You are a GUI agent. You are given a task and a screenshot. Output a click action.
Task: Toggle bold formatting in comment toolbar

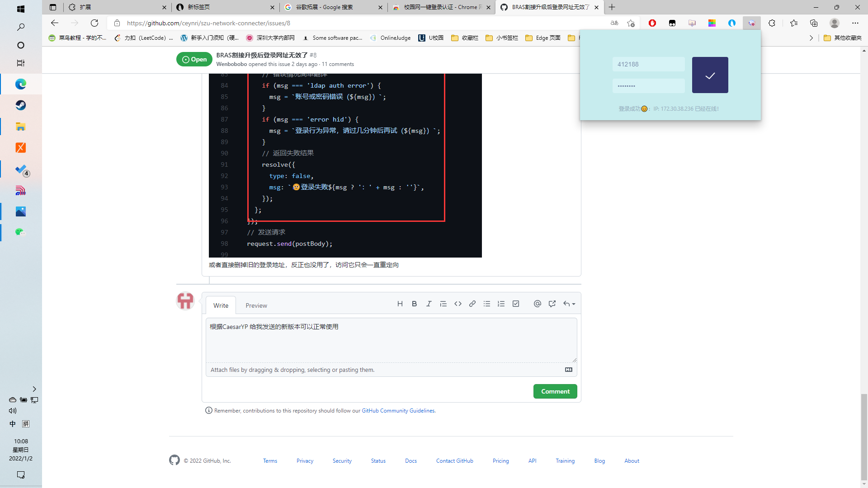[414, 303]
